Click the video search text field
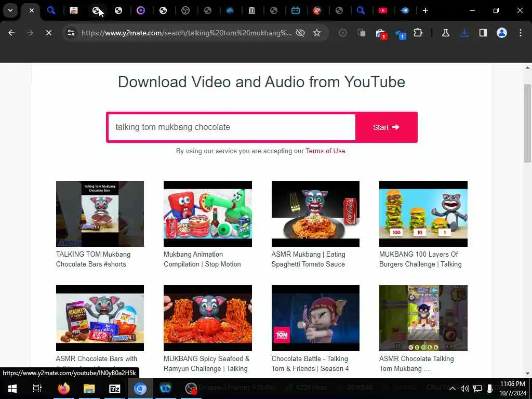This screenshot has width=532, height=399. click(x=232, y=127)
